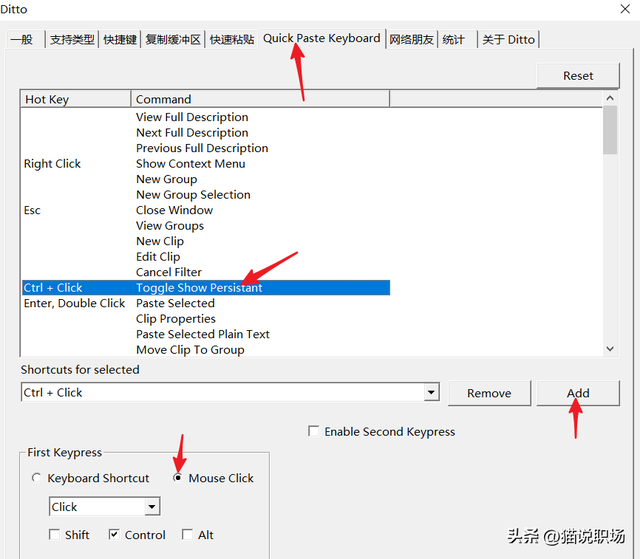Select the Cancel Filter command
Screen dimensions: 640x559
click(x=169, y=272)
